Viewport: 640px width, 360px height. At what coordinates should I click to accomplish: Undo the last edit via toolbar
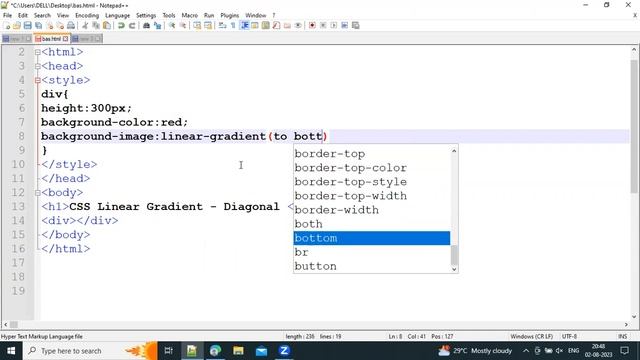coord(121,25)
